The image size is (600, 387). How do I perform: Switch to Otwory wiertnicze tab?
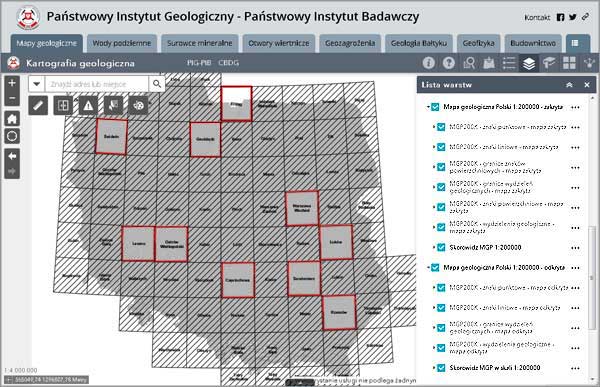coord(279,43)
